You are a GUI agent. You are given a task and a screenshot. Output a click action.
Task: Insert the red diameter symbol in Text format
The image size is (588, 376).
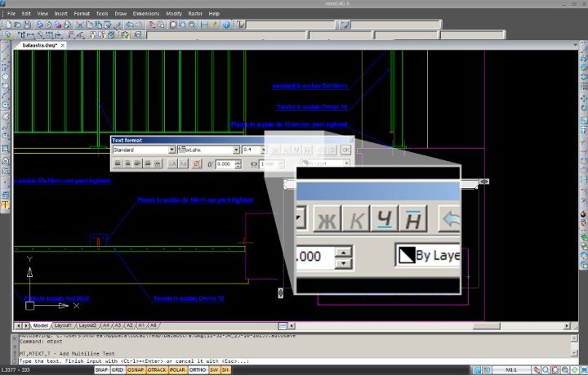click(x=195, y=163)
